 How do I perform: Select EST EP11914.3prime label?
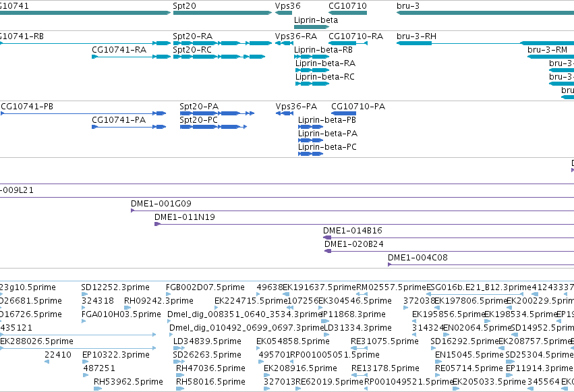(x=540, y=368)
